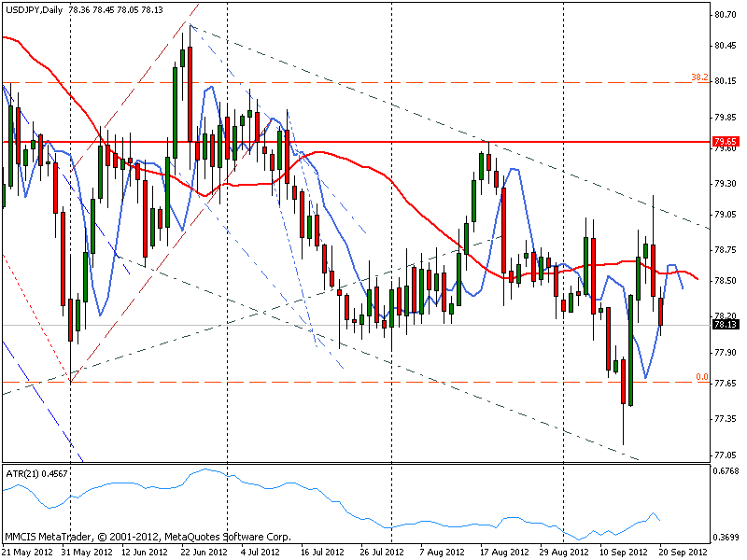This screenshot has height=560, width=747.
Task: Click the 80.15 price axis value
Action: tap(726, 81)
